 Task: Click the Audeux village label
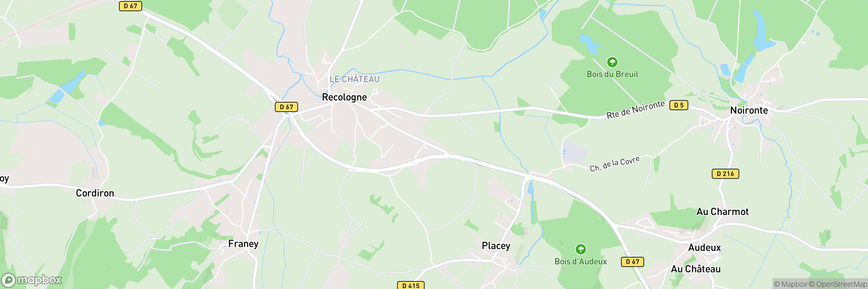tap(704, 247)
